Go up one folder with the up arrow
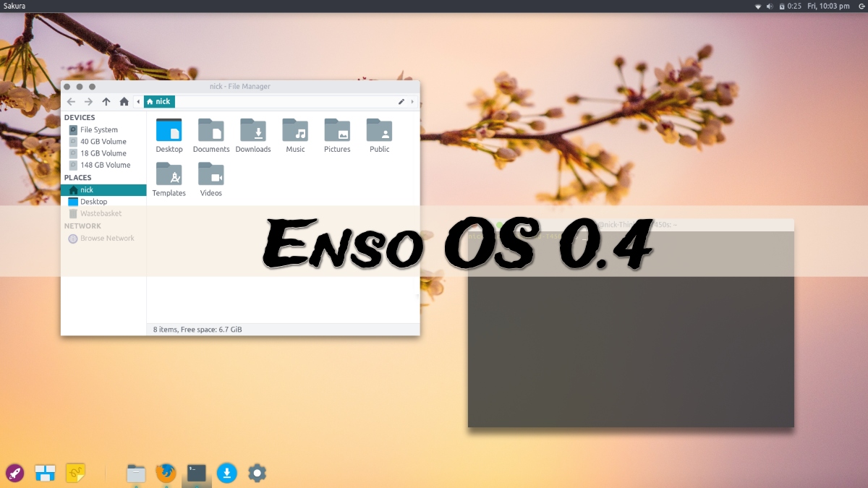868x488 pixels. (106, 102)
